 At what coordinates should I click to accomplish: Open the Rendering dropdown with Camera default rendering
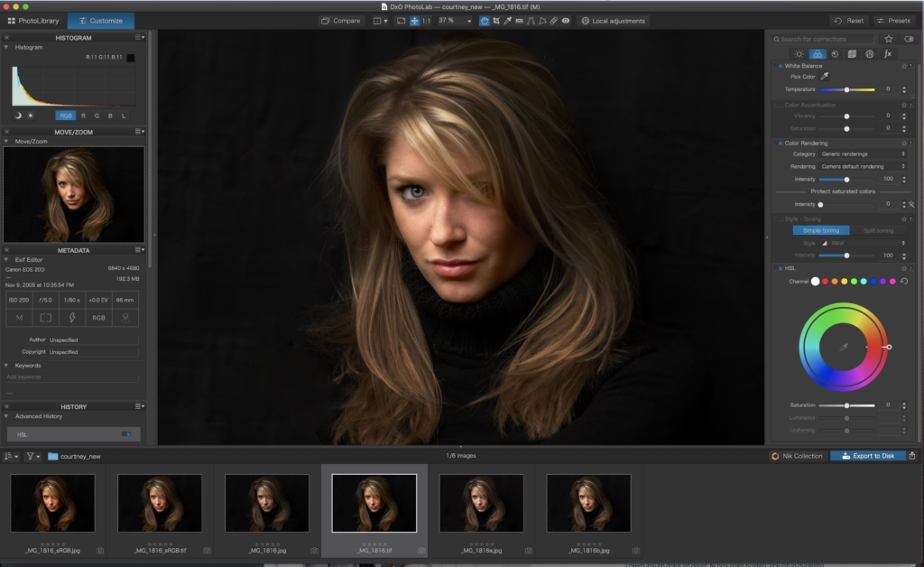[863, 167]
